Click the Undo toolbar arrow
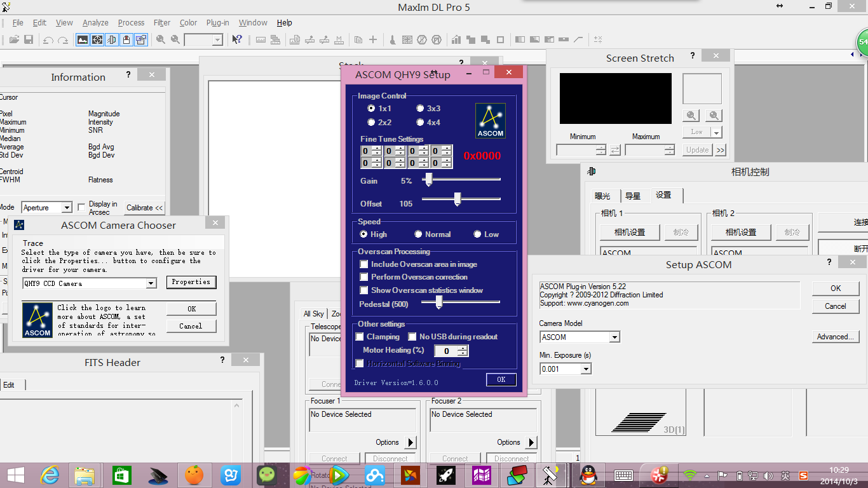This screenshot has height=488, width=868. [x=48, y=39]
